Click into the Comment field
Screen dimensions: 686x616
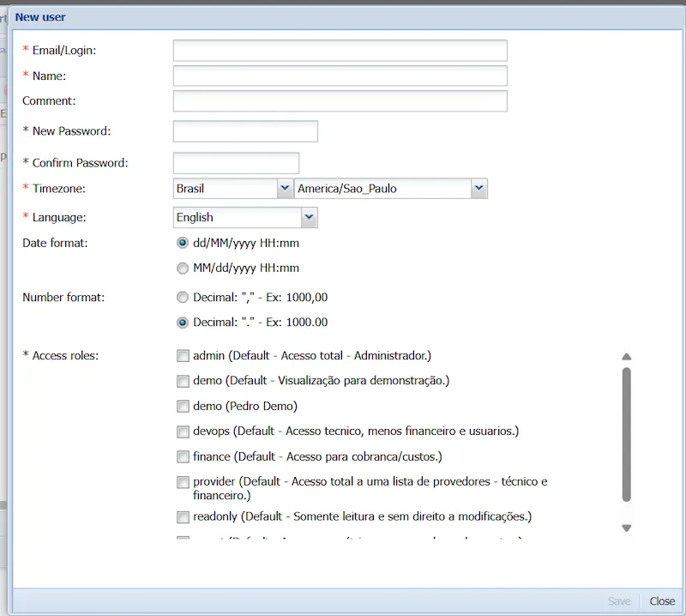pyautogui.click(x=340, y=100)
